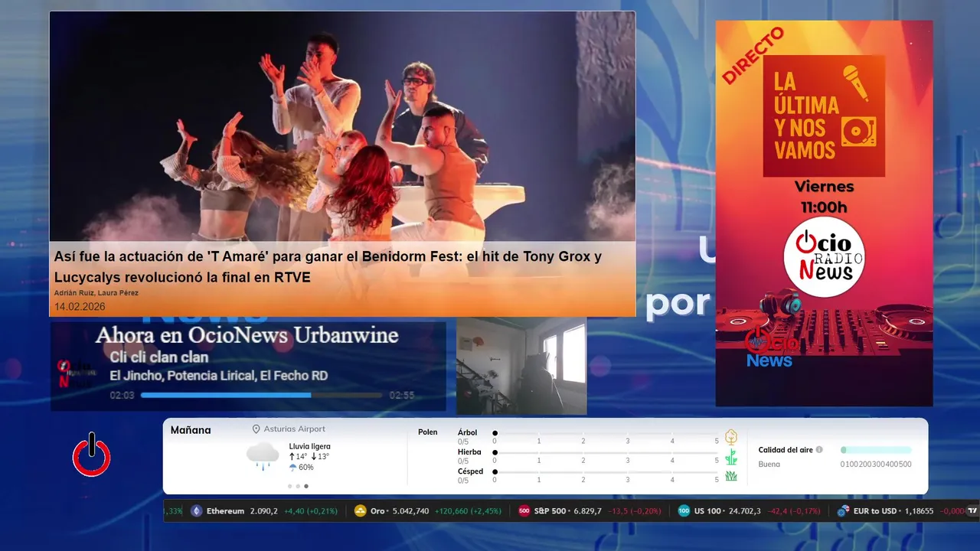
Task: Click the S&P 500 red badge icon
Action: click(x=524, y=510)
